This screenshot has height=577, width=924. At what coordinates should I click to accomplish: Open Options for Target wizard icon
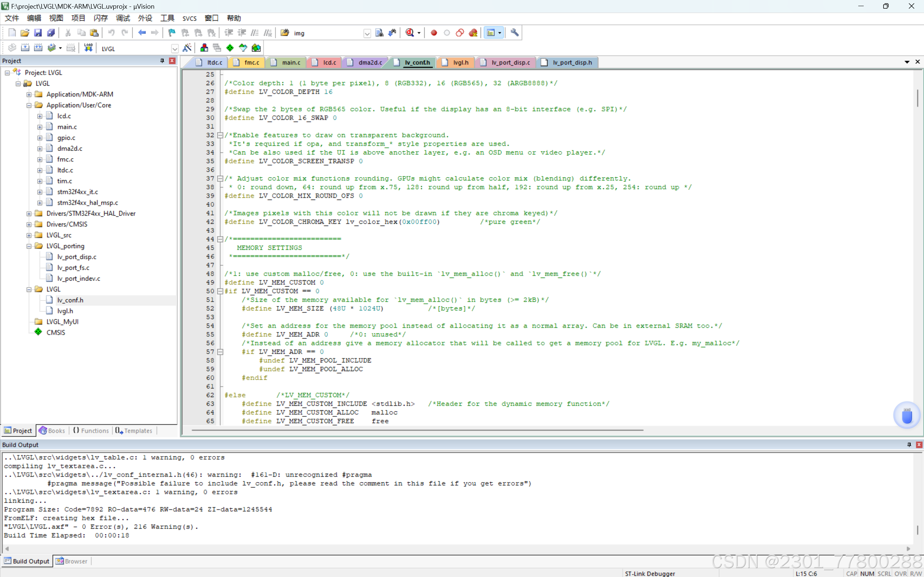(x=187, y=48)
